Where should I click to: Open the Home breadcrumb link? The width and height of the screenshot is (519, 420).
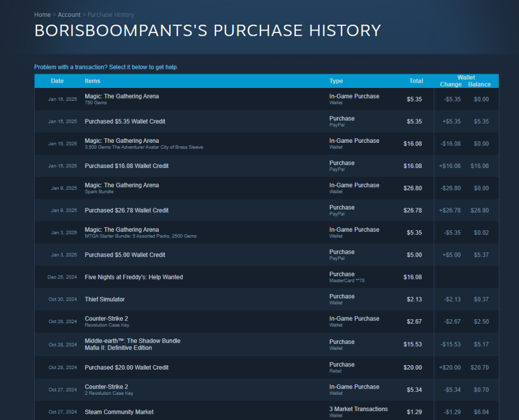[x=42, y=15]
